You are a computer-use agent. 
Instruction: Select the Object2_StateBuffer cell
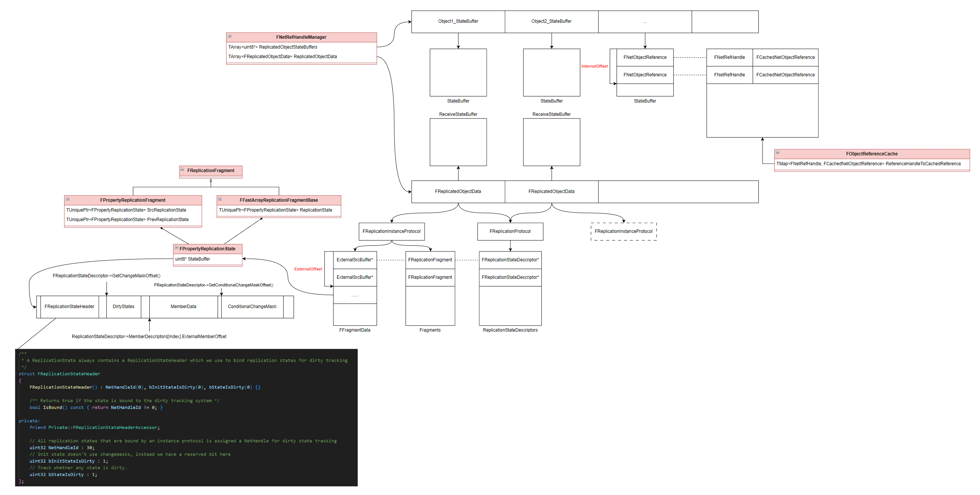click(551, 21)
